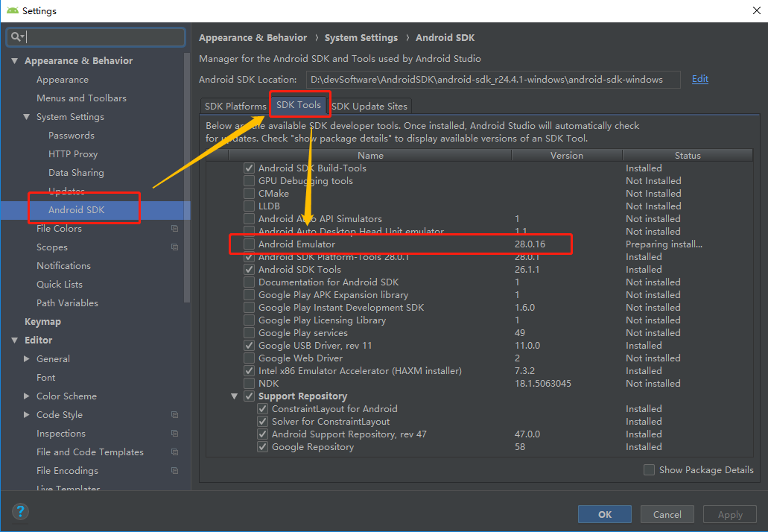
Task: Check the Google Web Driver checkbox
Action: [x=250, y=358]
